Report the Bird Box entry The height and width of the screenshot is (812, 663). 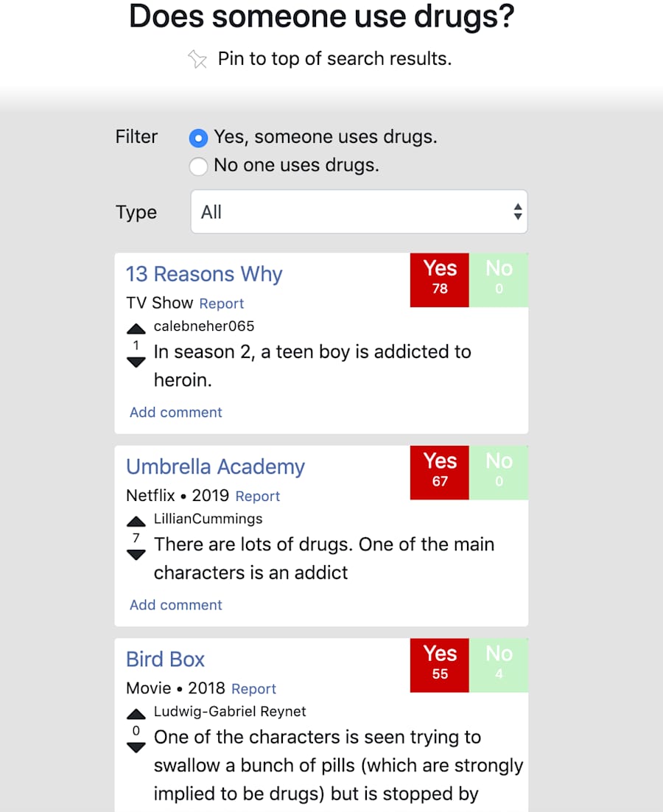(253, 689)
